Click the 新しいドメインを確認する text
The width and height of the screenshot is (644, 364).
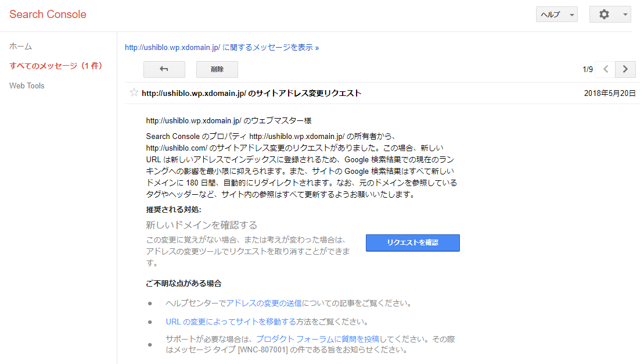click(x=202, y=225)
